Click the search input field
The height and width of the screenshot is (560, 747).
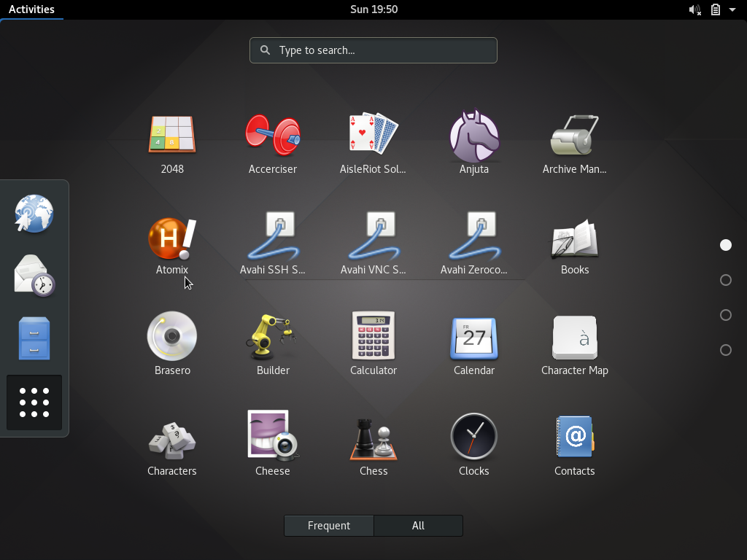pyautogui.click(x=373, y=50)
